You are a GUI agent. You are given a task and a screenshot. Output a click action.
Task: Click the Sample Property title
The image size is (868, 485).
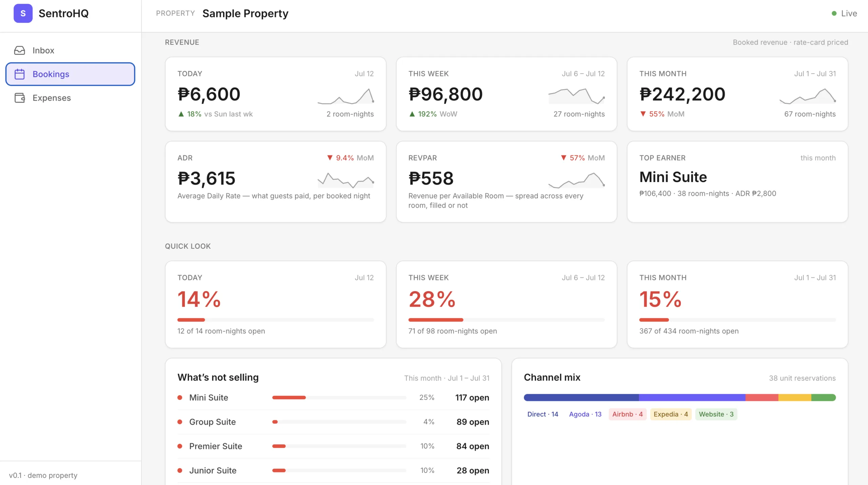(x=245, y=14)
